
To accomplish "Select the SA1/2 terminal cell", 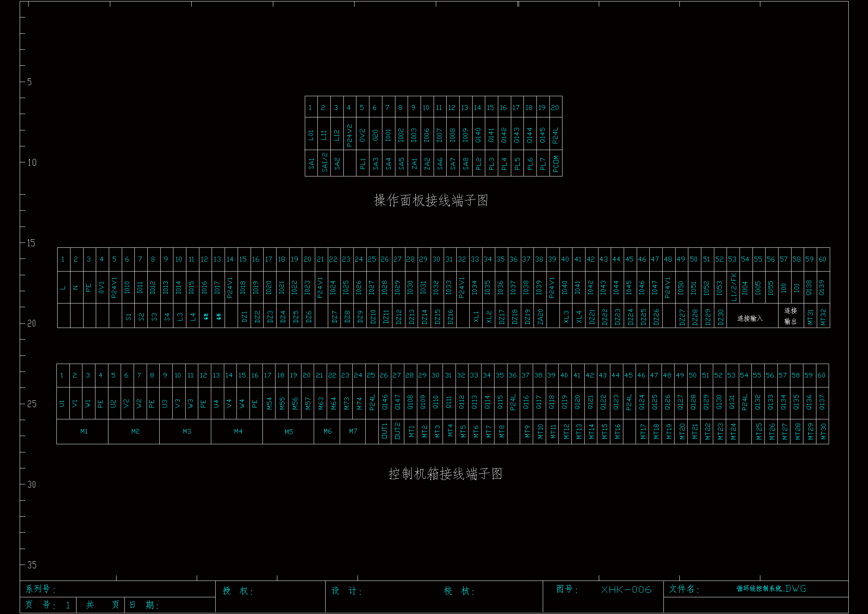I will [324, 163].
